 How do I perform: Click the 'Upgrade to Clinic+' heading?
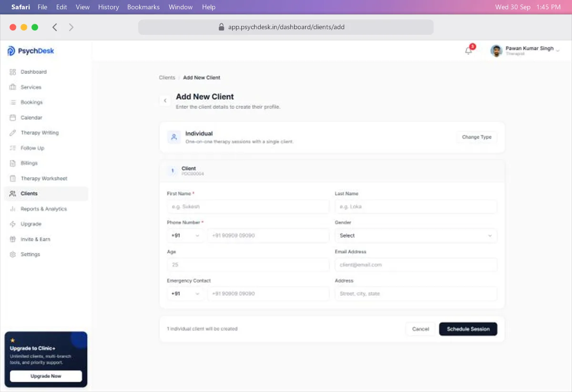click(x=33, y=349)
